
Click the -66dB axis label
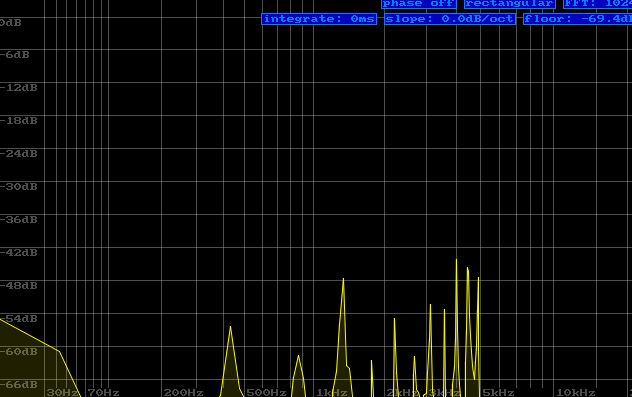pyautogui.click(x=19, y=385)
